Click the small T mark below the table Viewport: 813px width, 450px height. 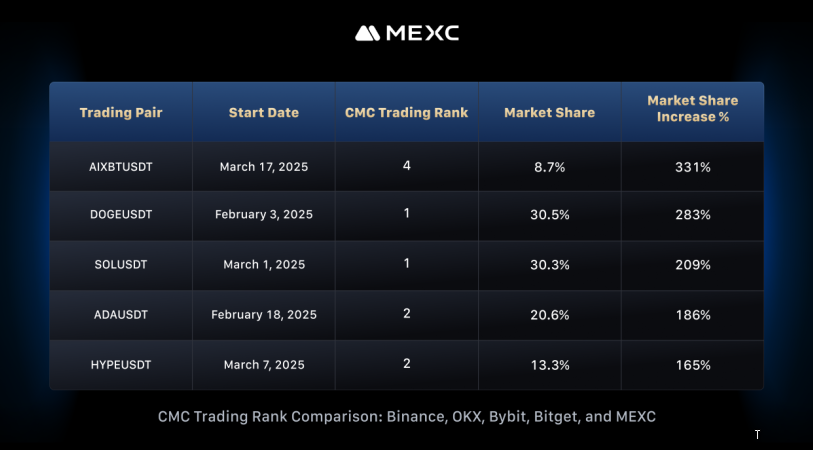tap(757, 435)
